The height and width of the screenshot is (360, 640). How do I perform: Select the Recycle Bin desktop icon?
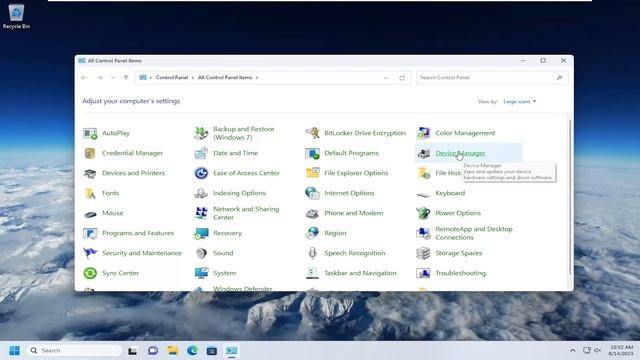click(x=16, y=16)
